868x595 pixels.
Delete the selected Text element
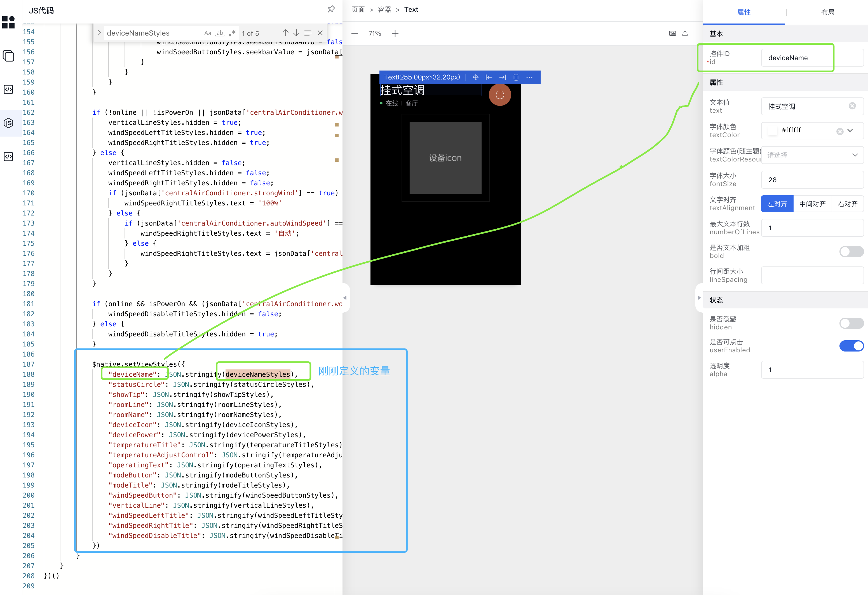point(516,77)
